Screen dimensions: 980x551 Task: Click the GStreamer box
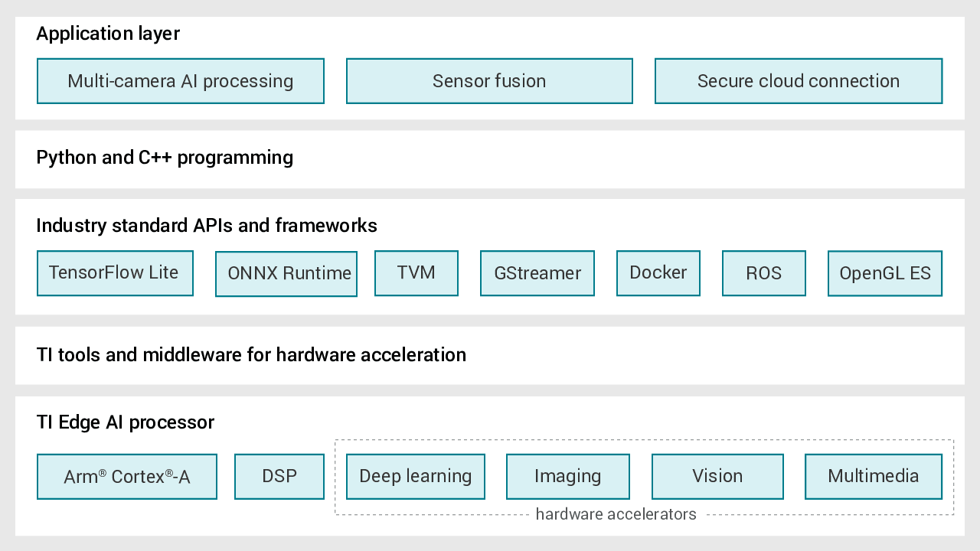pos(537,273)
